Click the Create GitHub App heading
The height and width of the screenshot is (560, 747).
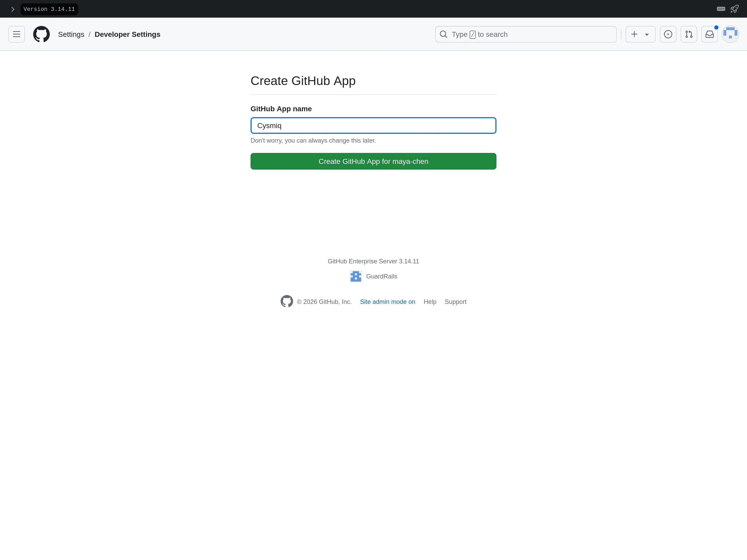[303, 81]
